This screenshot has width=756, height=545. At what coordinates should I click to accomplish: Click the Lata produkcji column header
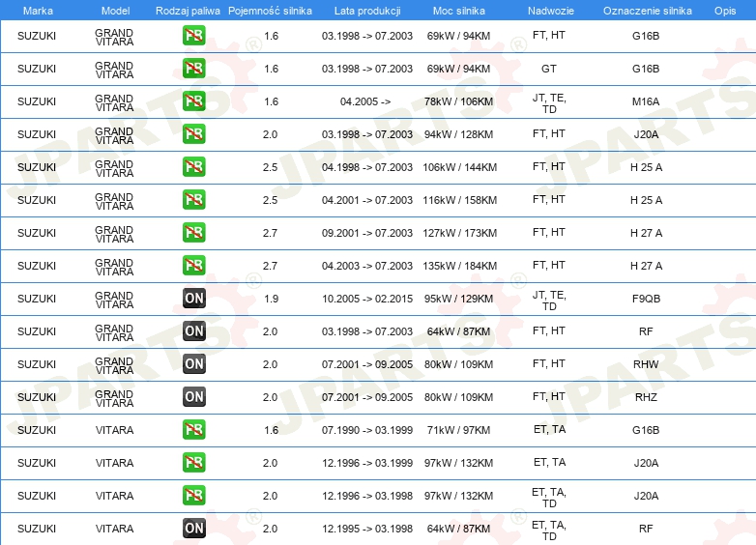pyautogui.click(x=367, y=11)
